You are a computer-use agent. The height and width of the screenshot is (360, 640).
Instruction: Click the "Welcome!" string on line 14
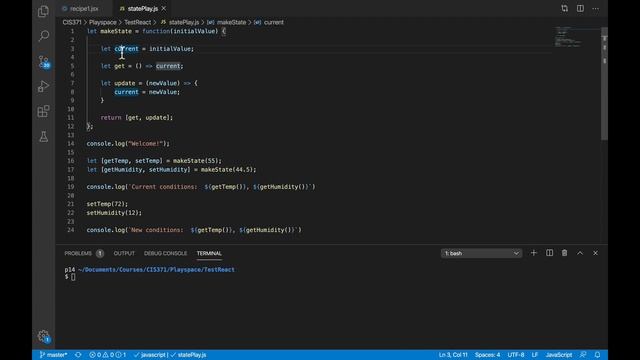pyautogui.click(x=146, y=144)
